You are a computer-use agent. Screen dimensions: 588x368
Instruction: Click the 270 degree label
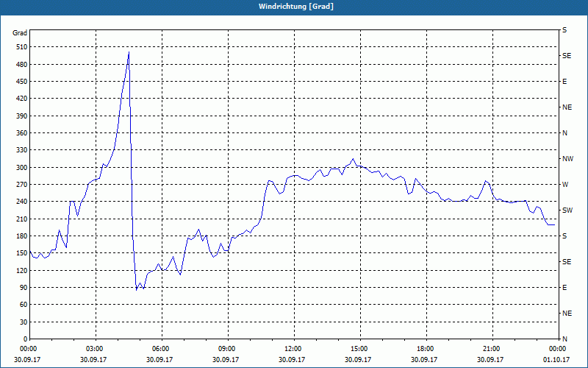coord(21,185)
